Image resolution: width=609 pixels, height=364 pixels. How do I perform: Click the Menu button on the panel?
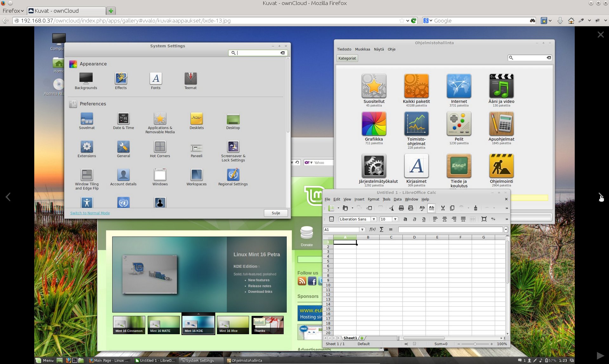tap(45, 361)
